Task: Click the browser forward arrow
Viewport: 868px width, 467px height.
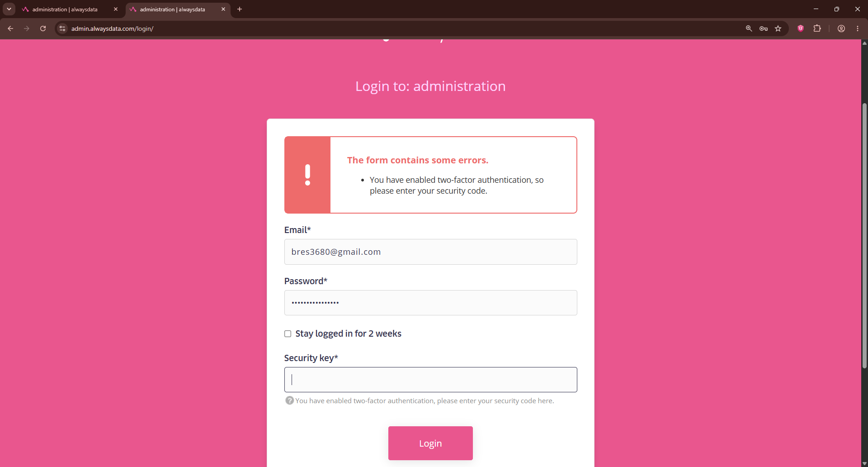Action: [x=27, y=29]
